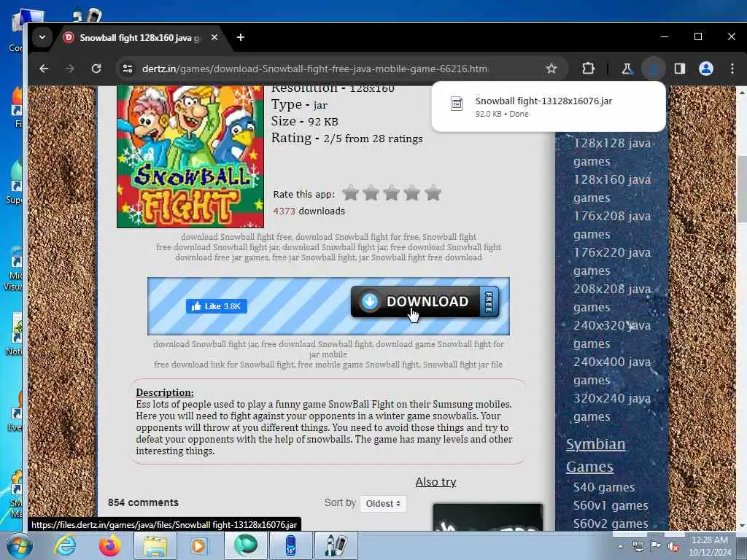Open the 208x208 java games link
The width and height of the screenshot is (747, 560).
click(612, 298)
